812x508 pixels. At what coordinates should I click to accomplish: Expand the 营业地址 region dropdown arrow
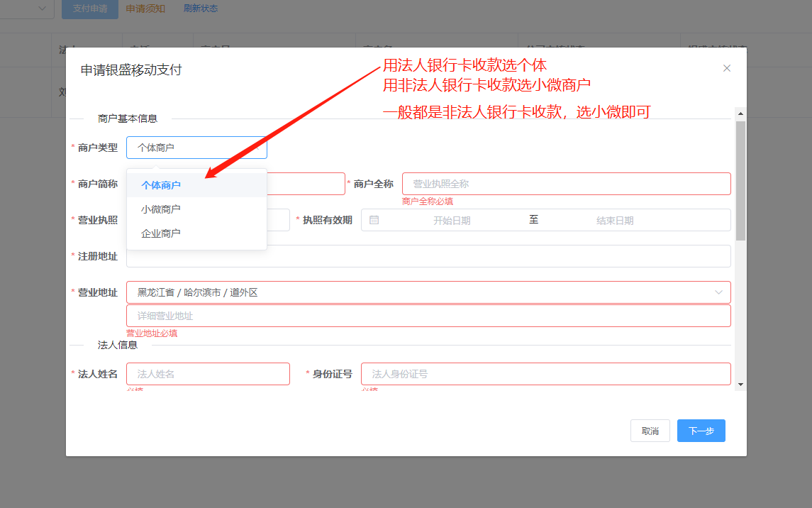pos(718,292)
